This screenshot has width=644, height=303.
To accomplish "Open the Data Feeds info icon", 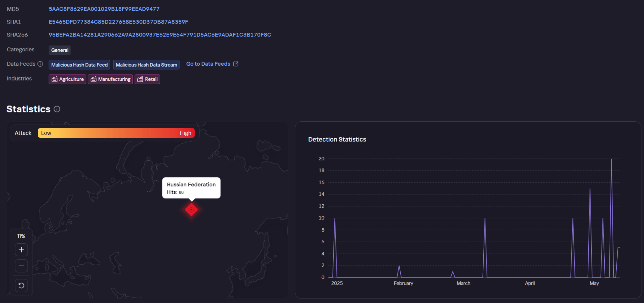I will [x=40, y=64].
